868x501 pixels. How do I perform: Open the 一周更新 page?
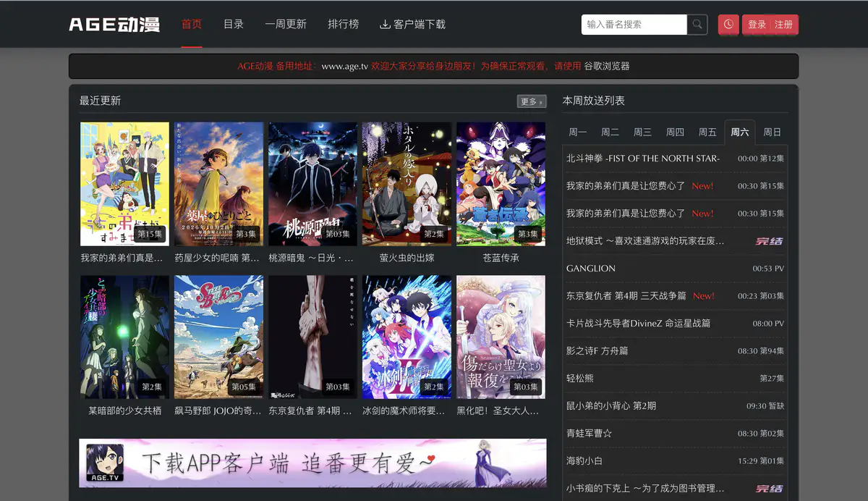(x=286, y=24)
